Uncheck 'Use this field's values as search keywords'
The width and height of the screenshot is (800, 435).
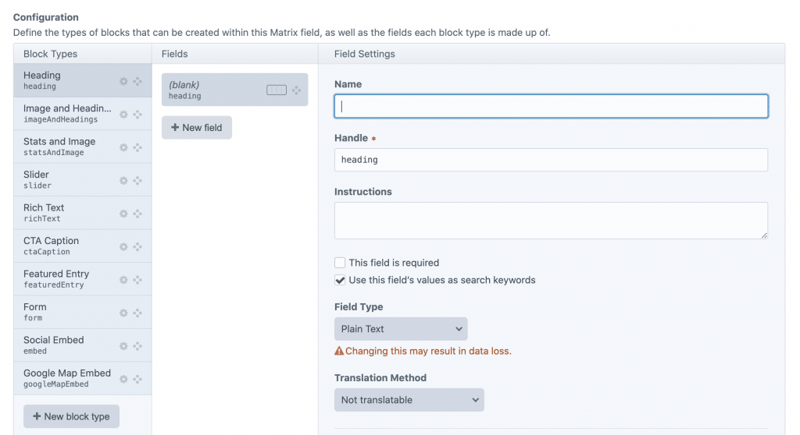point(340,280)
